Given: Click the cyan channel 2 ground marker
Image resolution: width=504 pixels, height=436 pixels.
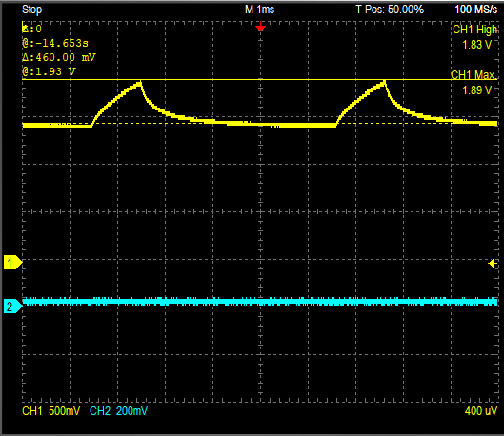Looking at the screenshot, I should tap(12, 306).
